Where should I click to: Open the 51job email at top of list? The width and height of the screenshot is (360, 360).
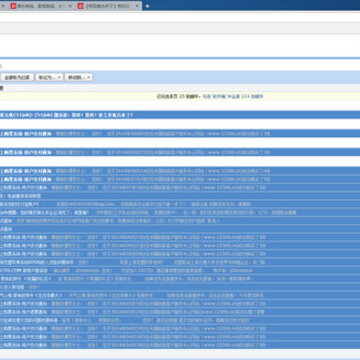pos(180,115)
